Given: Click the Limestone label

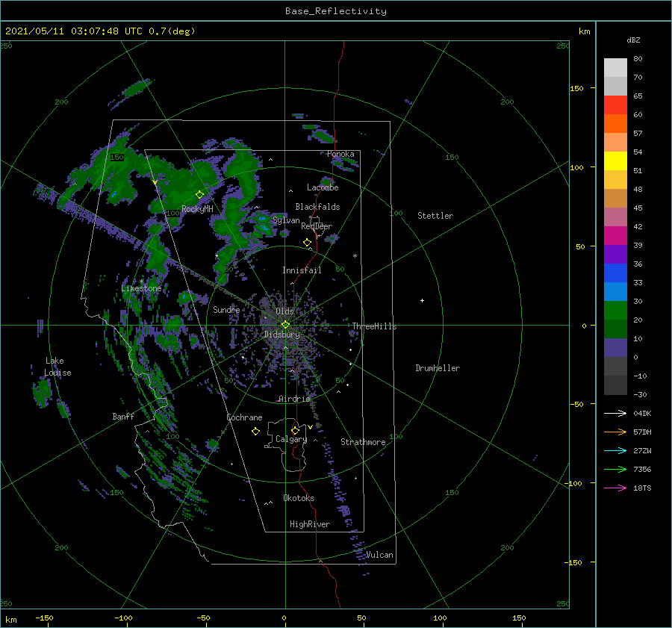Looking at the screenshot, I should 141,288.
